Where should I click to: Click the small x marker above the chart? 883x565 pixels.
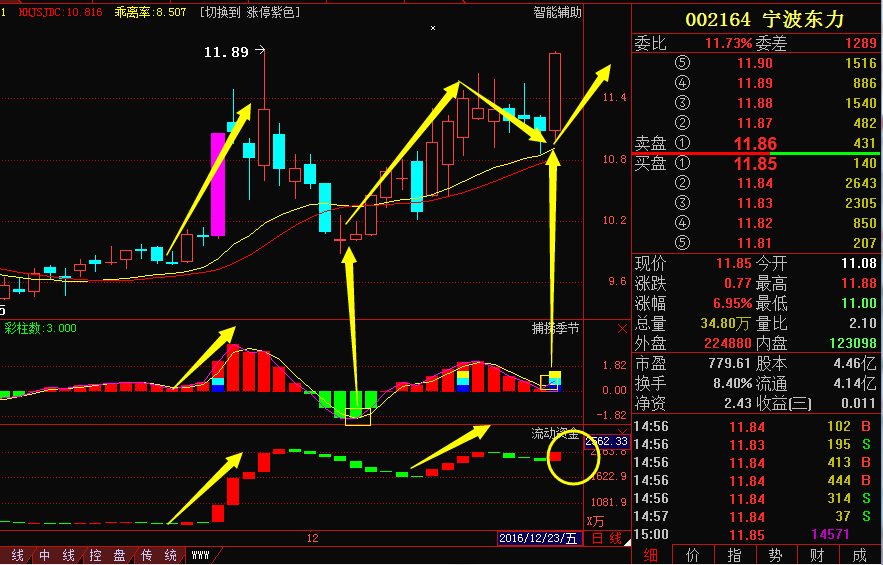[x=433, y=28]
